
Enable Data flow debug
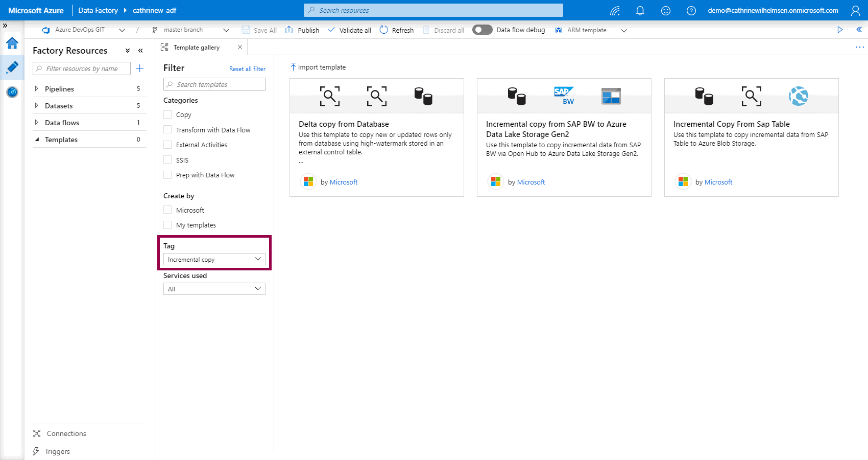point(481,30)
